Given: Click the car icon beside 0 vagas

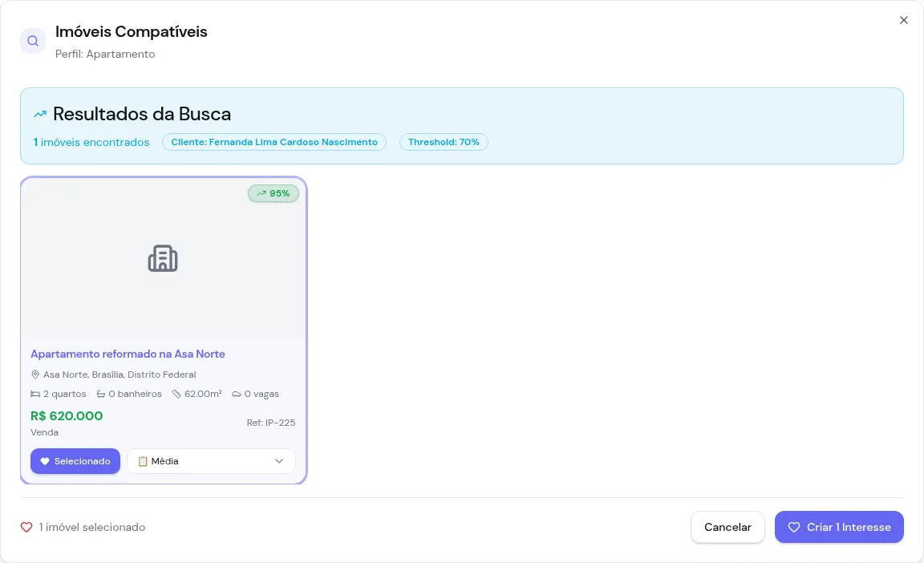Looking at the screenshot, I should (237, 394).
